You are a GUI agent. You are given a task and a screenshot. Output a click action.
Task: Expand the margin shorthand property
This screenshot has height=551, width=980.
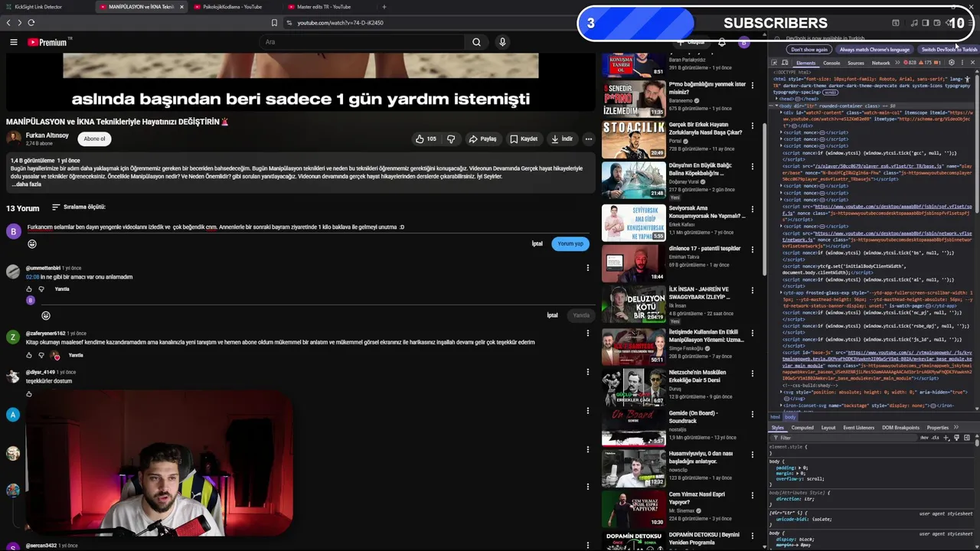pyautogui.click(x=797, y=473)
